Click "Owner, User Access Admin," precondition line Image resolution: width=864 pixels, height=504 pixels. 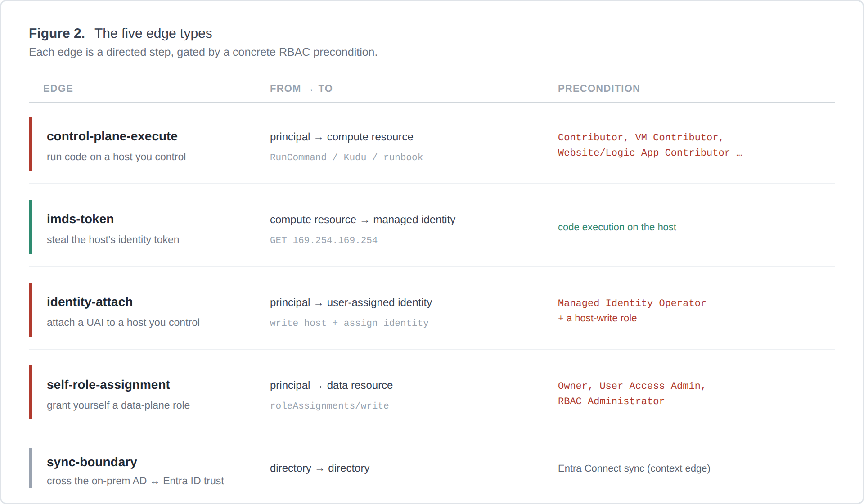(x=632, y=386)
